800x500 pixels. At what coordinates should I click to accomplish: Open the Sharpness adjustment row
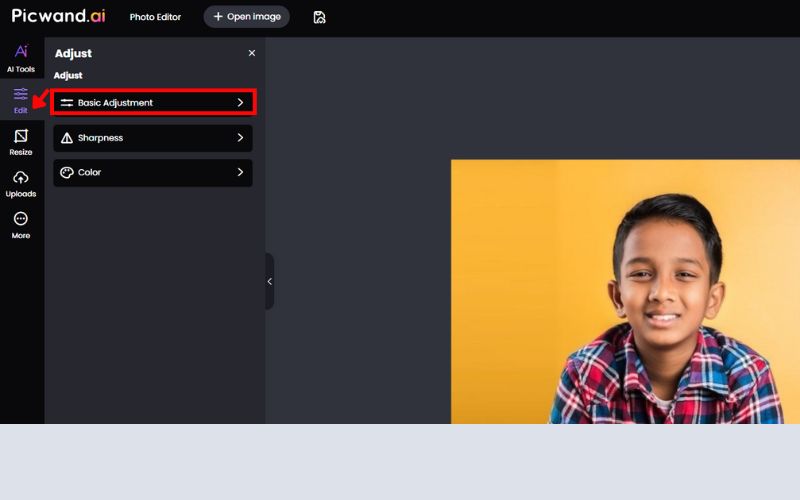click(152, 138)
